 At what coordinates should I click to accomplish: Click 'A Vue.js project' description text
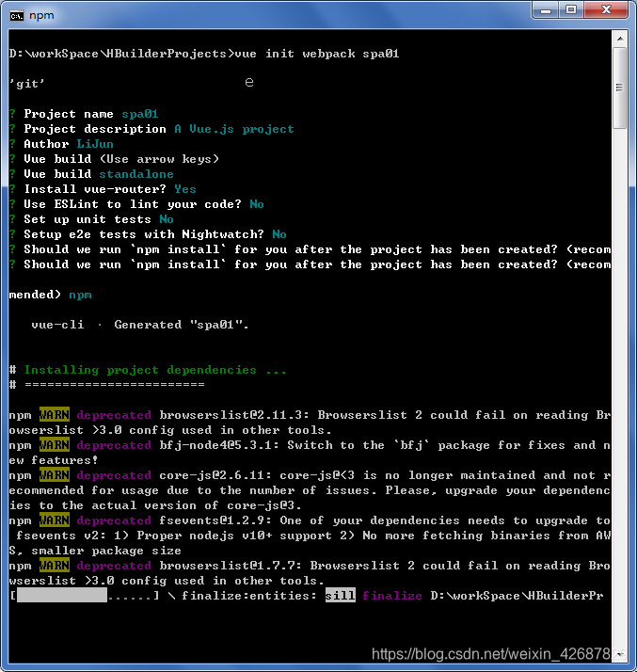(x=234, y=129)
